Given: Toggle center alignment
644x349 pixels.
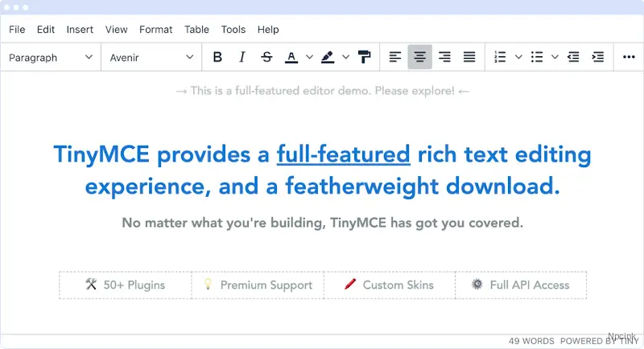Looking at the screenshot, I should click(x=419, y=57).
